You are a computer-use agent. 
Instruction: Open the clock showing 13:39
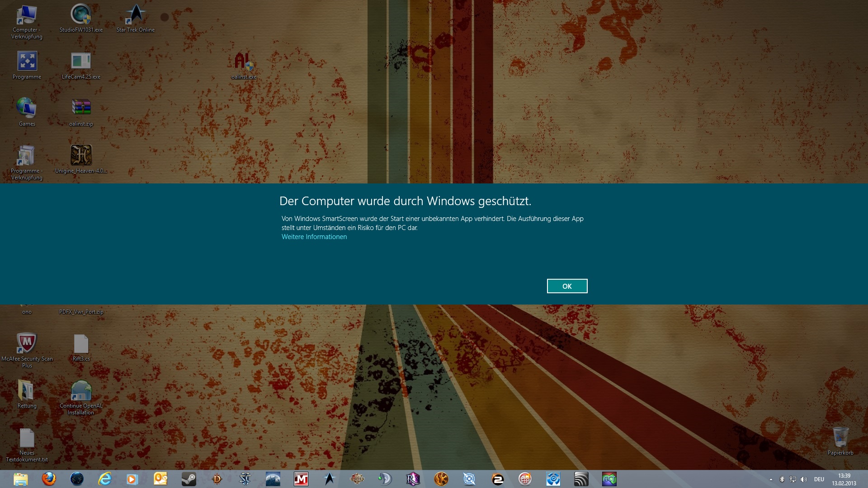[x=844, y=479]
